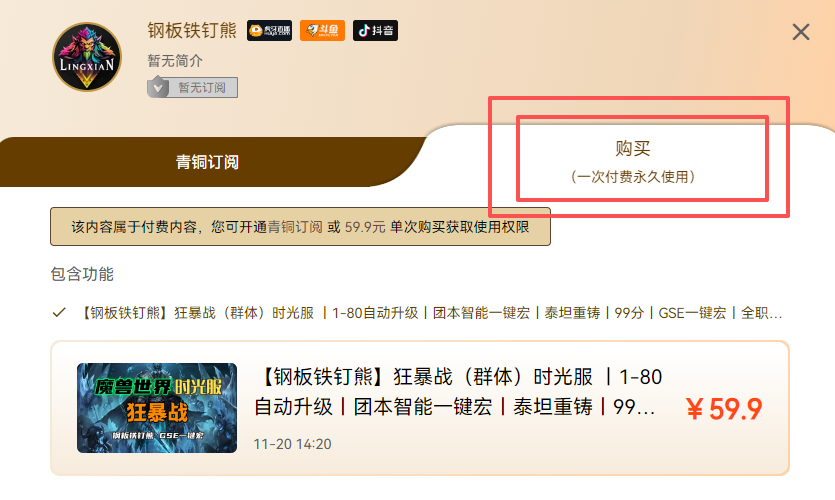Open the 魔兽世界时光服 狂暴战 thumbnail
Viewport: 835px width, 500px height.
click(x=157, y=408)
